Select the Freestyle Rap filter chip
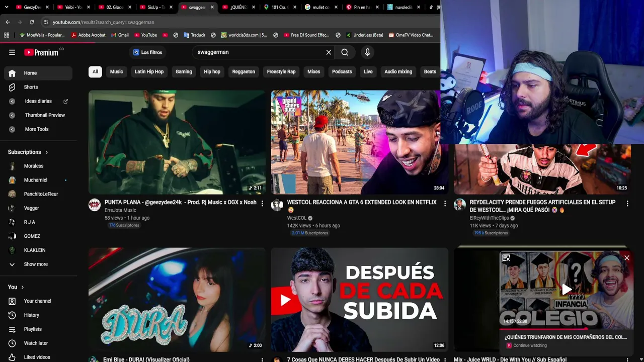 coord(281,71)
